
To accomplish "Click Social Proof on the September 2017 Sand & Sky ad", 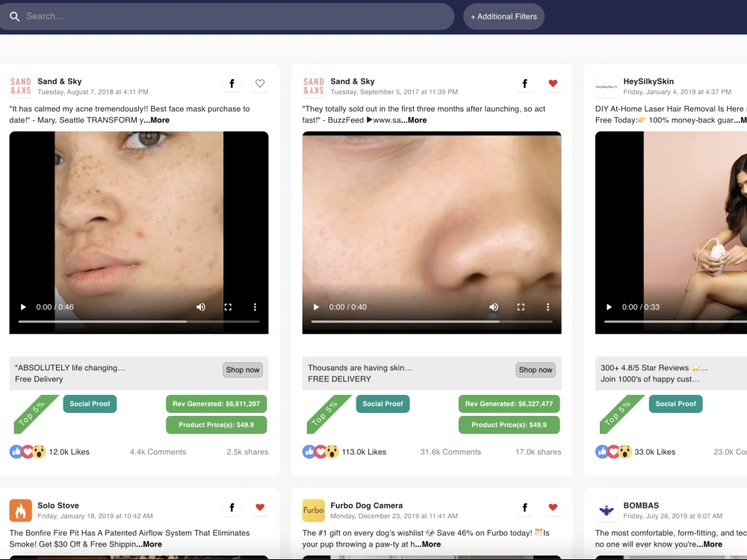I will tap(382, 404).
